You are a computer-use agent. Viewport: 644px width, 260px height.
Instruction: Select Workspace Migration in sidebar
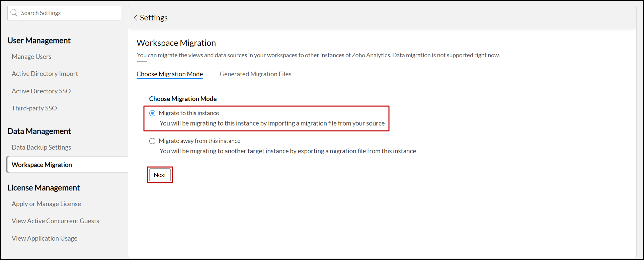[x=42, y=165]
